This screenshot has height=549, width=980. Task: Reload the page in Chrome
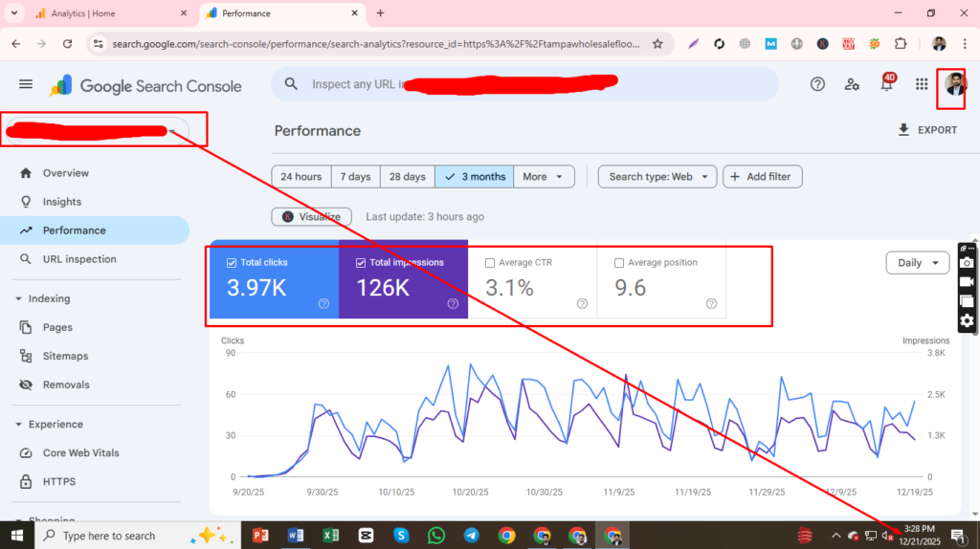tap(68, 44)
